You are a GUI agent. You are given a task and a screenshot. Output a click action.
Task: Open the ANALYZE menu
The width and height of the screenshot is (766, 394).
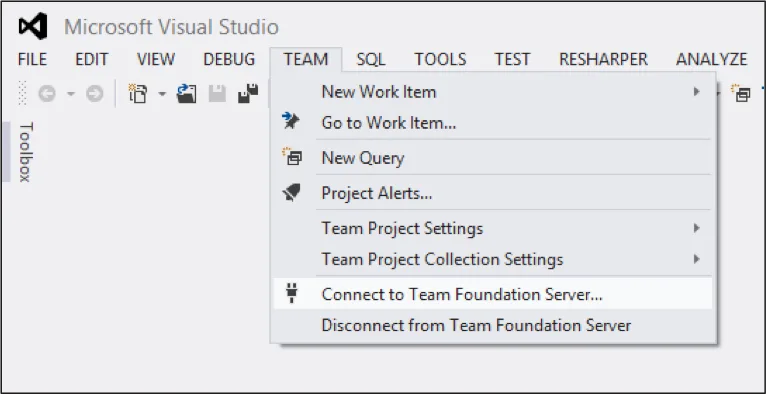711,60
